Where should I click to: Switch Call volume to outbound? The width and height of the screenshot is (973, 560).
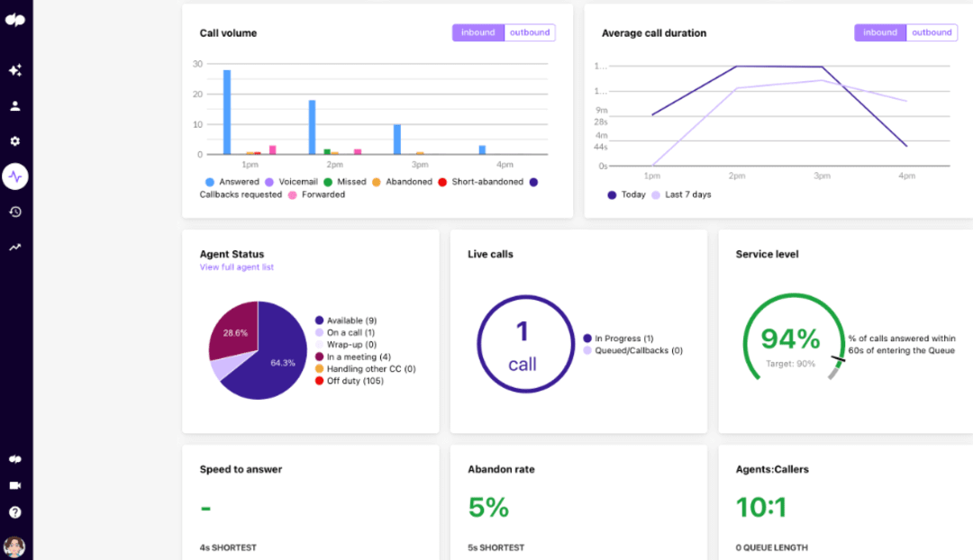click(530, 32)
